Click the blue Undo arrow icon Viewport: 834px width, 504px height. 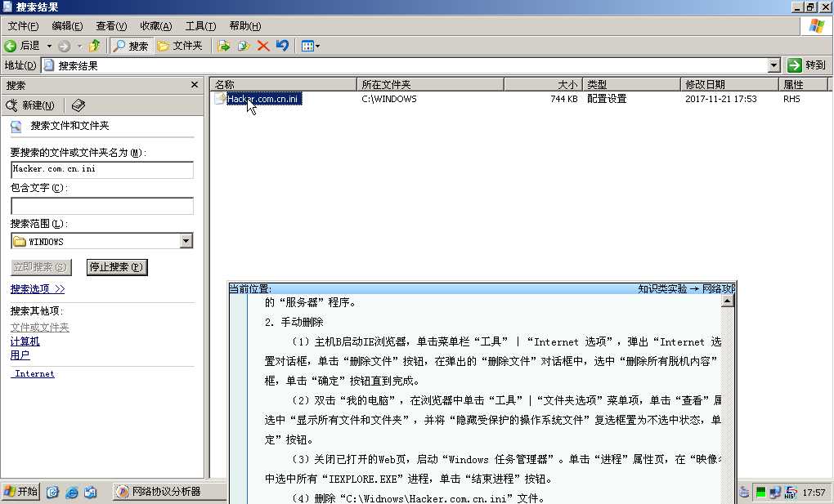282,46
